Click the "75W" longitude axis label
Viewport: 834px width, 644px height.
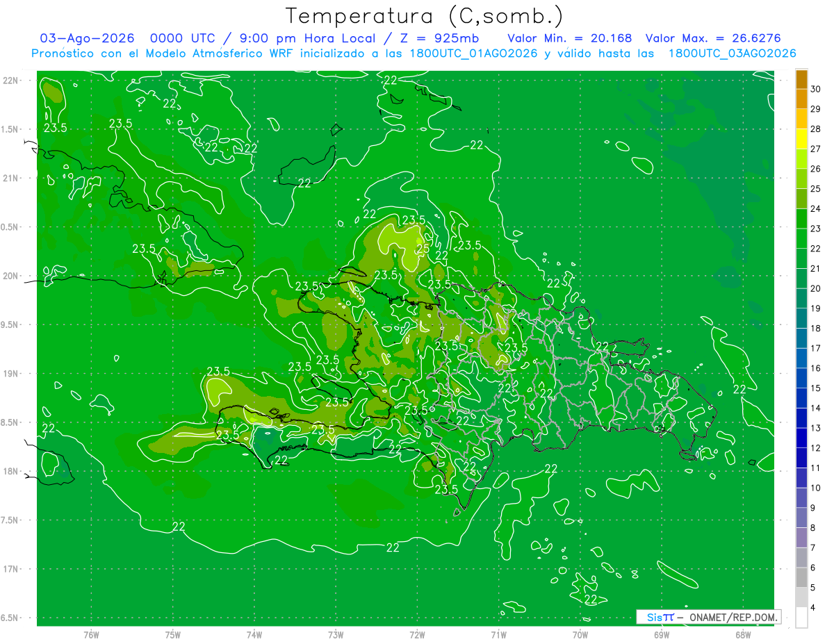click(173, 635)
